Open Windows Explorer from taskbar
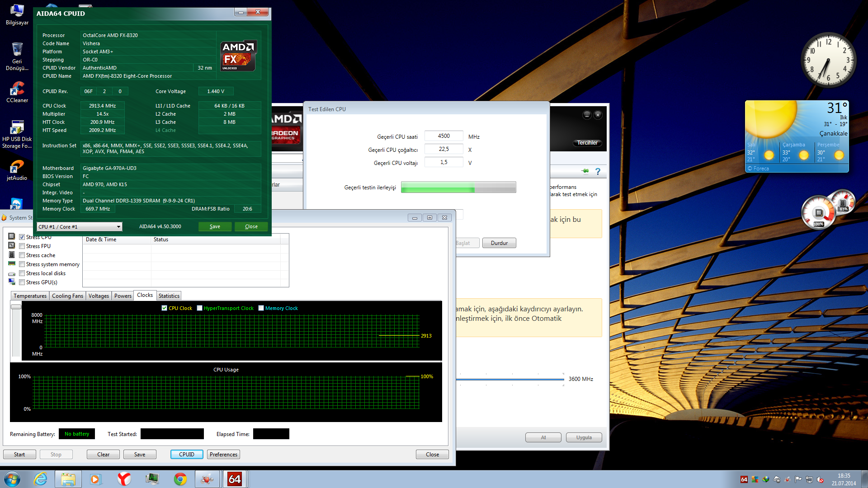This screenshot has height=488, width=868. (x=68, y=479)
